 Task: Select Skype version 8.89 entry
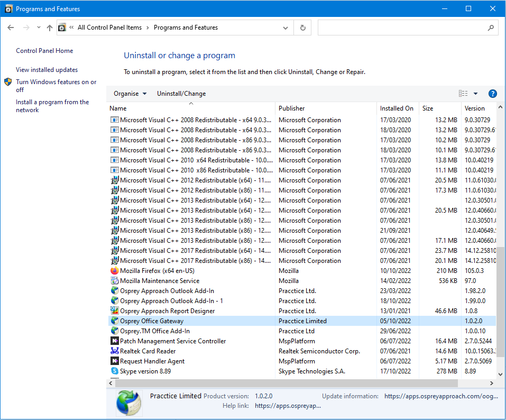(x=302, y=371)
